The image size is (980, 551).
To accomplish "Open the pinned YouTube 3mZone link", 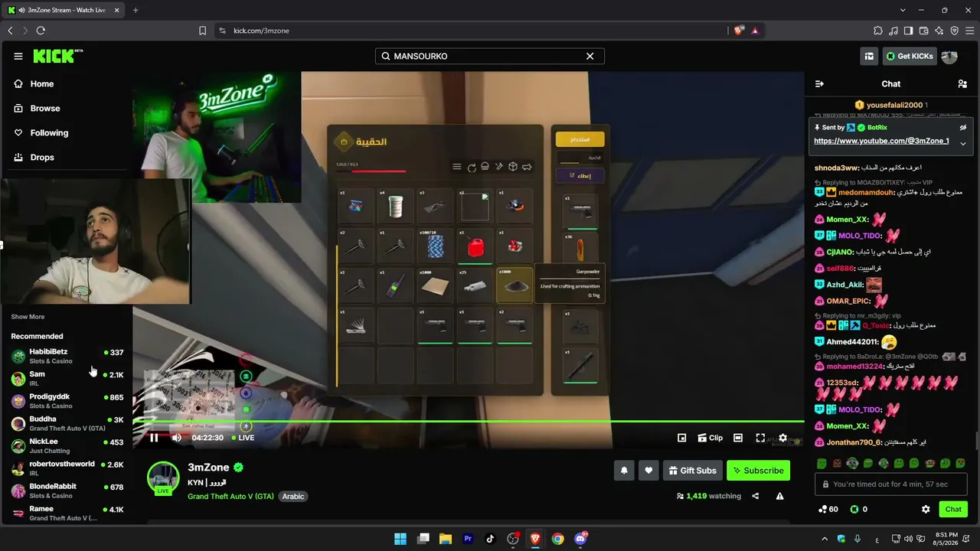I will coord(881,141).
